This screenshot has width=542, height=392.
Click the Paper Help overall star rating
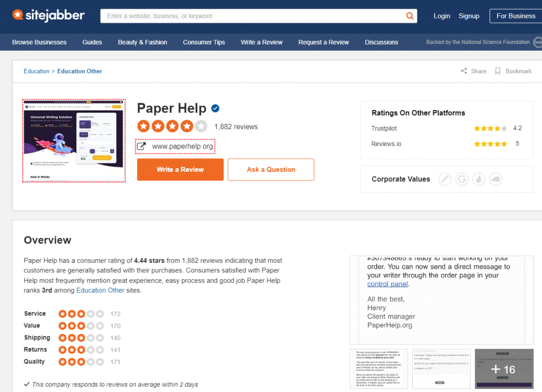click(172, 126)
